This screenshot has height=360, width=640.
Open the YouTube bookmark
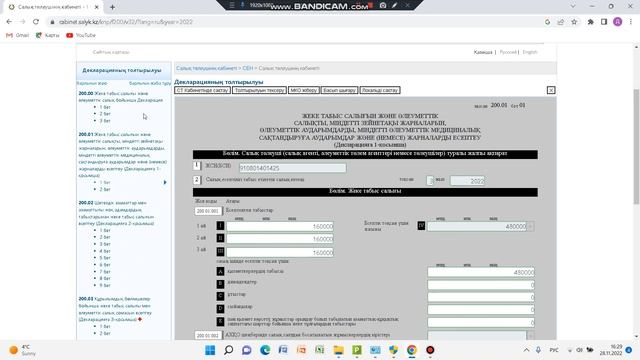tap(81, 36)
